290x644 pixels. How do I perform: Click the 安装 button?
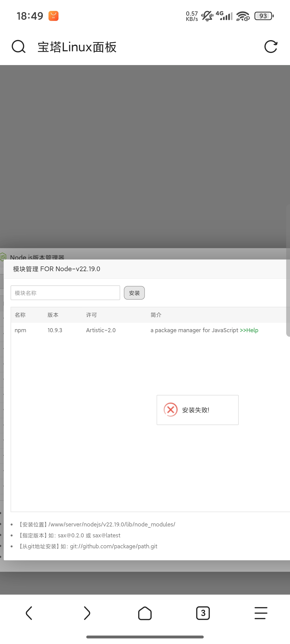[134, 293]
